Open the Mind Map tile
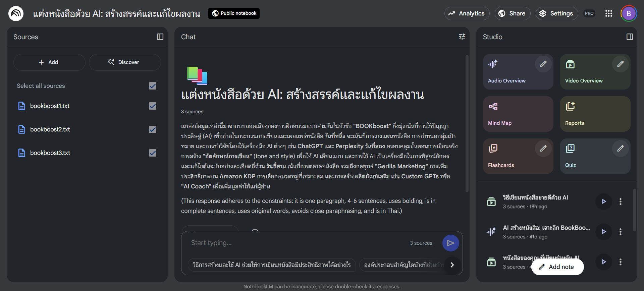Viewport: 644px width, 291px height. coord(518,114)
